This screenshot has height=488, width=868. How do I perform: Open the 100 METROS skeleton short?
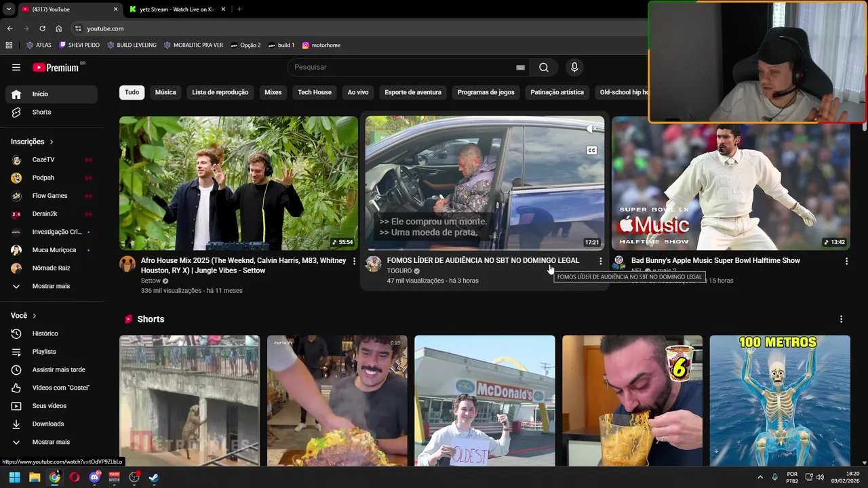coord(780,401)
